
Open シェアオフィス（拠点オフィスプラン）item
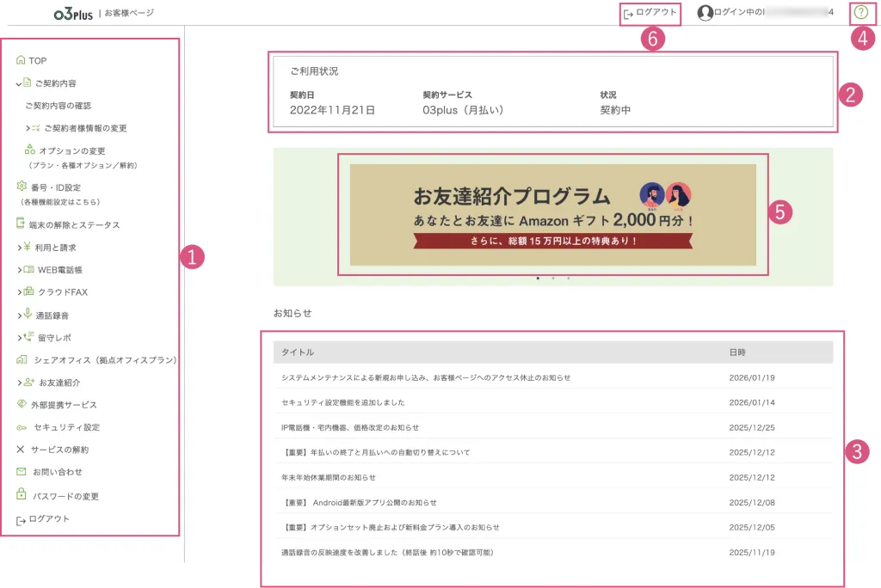click(105, 360)
